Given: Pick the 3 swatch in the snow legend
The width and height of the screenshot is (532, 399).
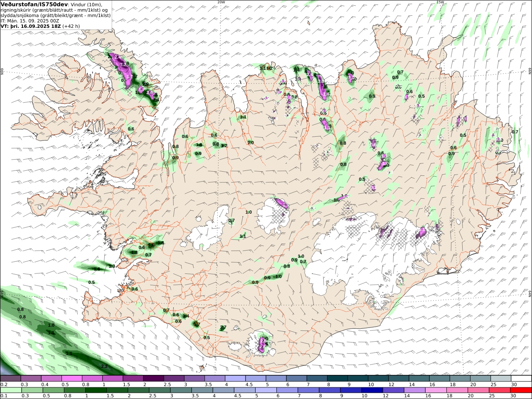Looking at the screenshot, I should (x=194, y=379).
